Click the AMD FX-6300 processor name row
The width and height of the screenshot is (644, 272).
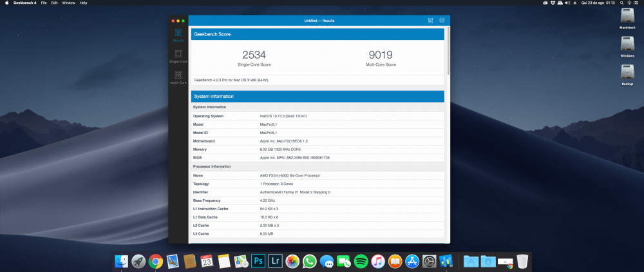pos(317,175)
